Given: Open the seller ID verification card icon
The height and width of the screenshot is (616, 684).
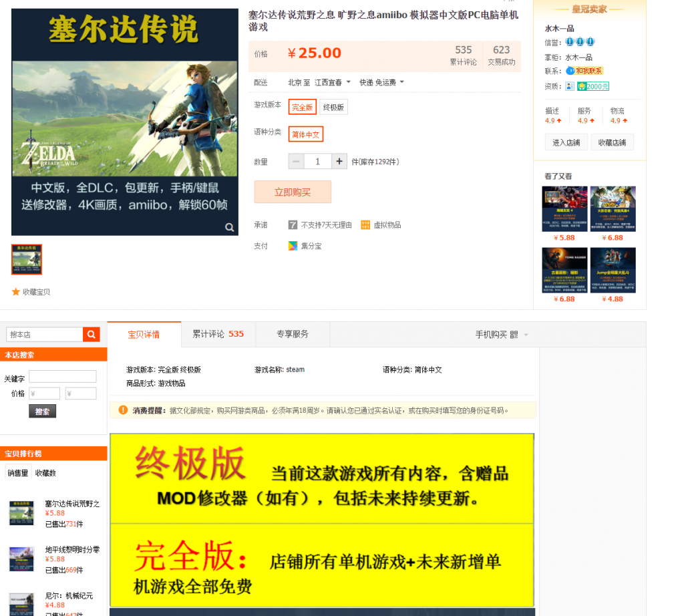Looking at the screenshot, I should click(570, 86).
